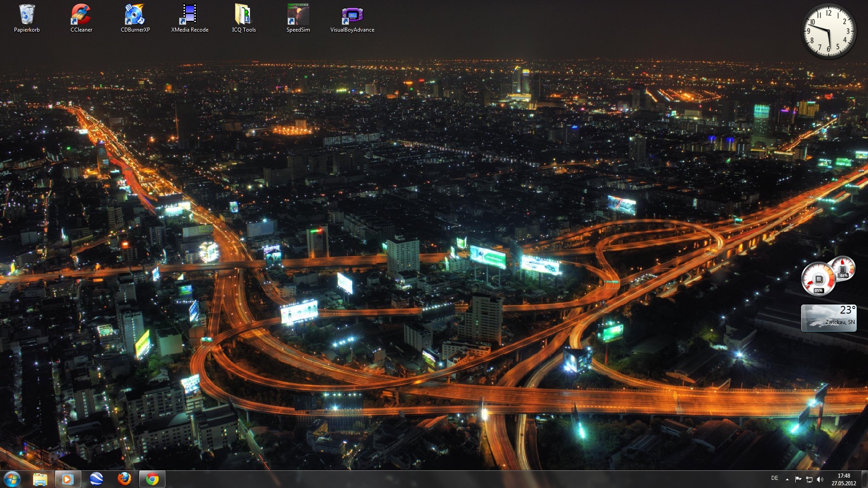Show hidden tray icons arrow
The height and width of the screenshot is (488, 868).
click(787, 479)
